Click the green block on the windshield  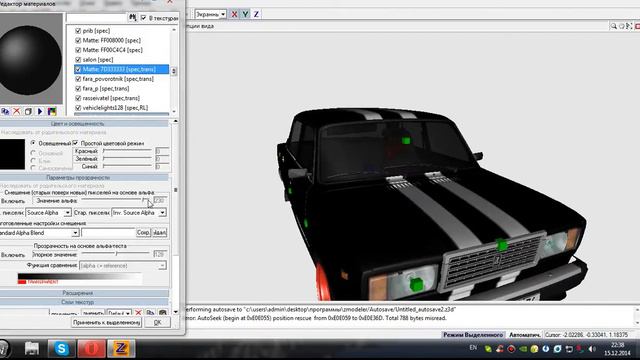coord(406,141)
